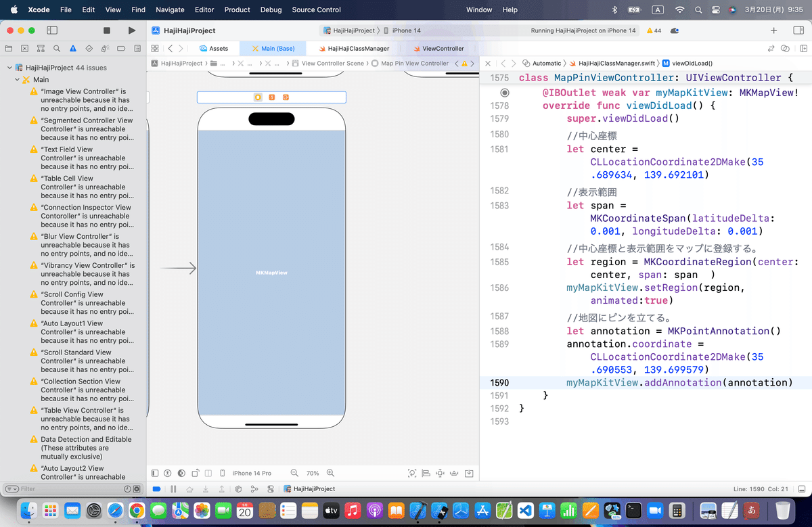Collapse the HajiHajiProject 44 issues group
Viewport: 812px width, 527px height.
[9, 68]
